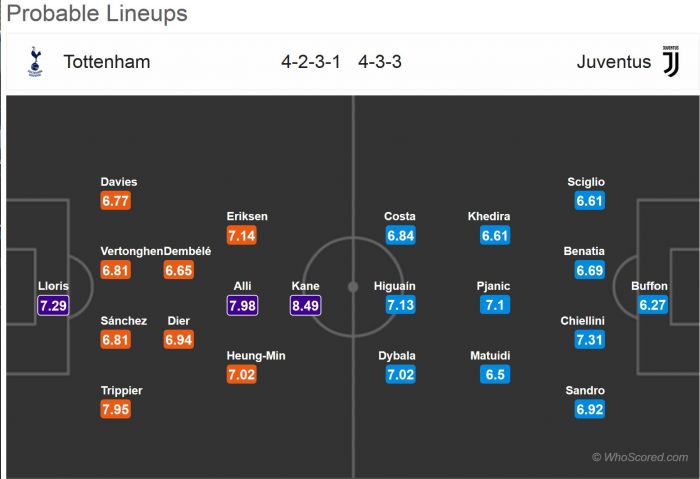The height and width of the screenshot is (479, 700).
Task: Click the 4-2-3-1 formation label
Action: click(x=311, y=62)
